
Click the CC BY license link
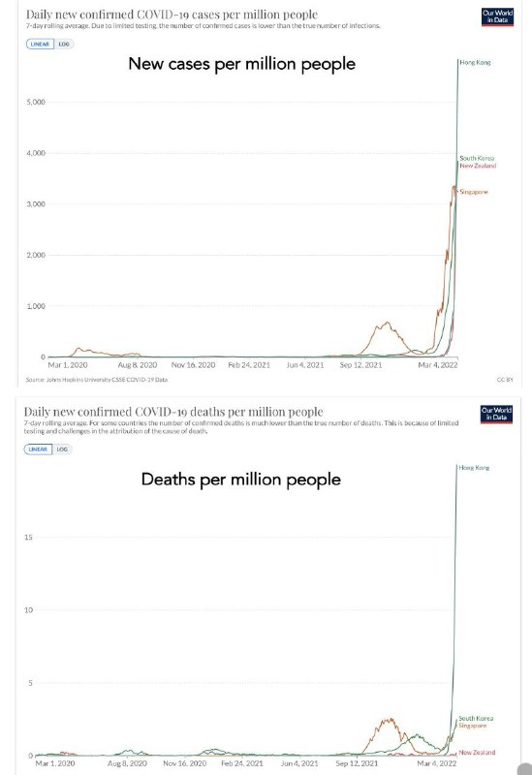pos(505,380)
